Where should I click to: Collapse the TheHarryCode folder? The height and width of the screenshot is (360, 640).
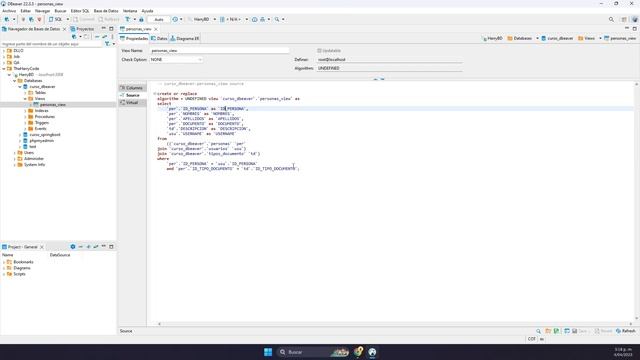tap(4, 69)
